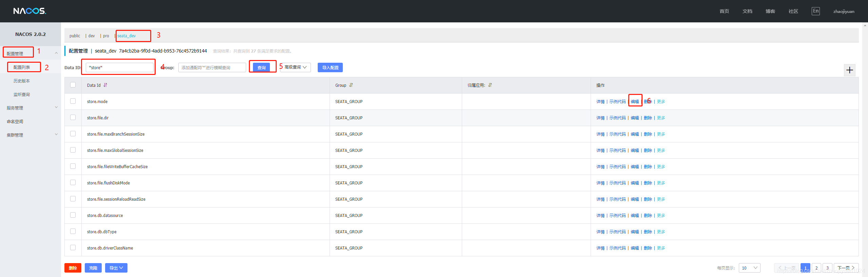Open 社区 in top navigation
Image resolution: width=868 pixels, height=277 pixels.
[793, 11]
